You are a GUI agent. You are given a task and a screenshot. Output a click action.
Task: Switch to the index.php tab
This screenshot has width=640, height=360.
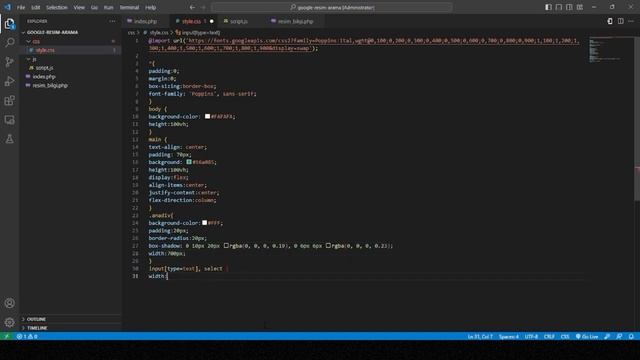point(145,21)
